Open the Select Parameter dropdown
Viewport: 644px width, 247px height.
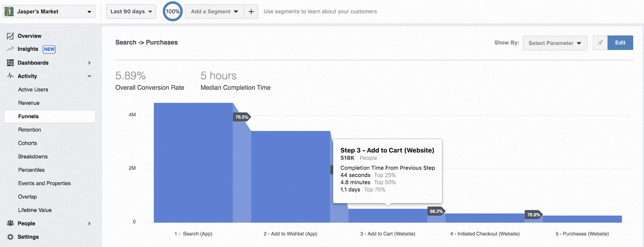click(x=555, y=43)
